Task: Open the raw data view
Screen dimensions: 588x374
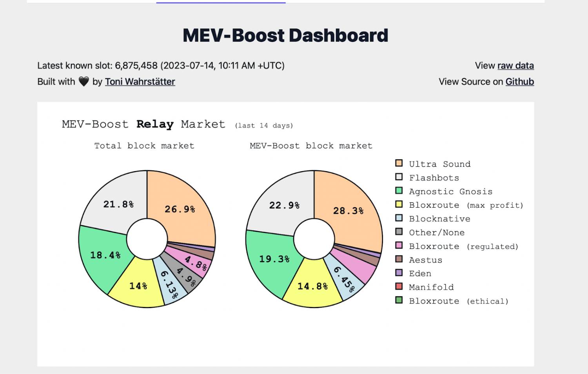Action: pyautogui.click(x=515, y=66)
